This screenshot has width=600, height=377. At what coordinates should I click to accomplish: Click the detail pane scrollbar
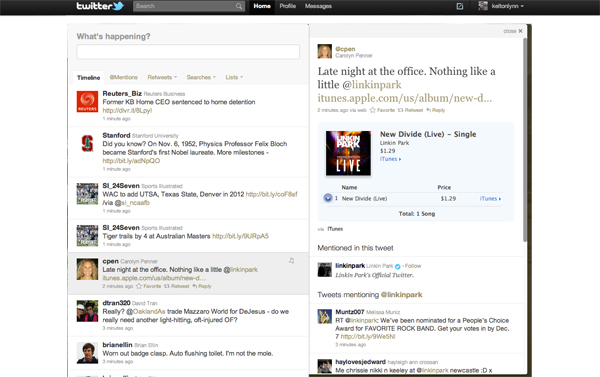tap(525, 140)
